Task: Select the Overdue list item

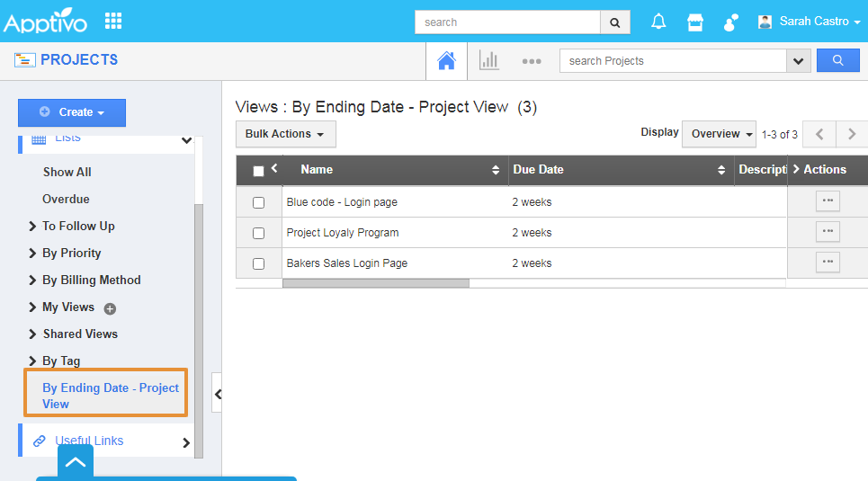Action: (x=66, y=199)
